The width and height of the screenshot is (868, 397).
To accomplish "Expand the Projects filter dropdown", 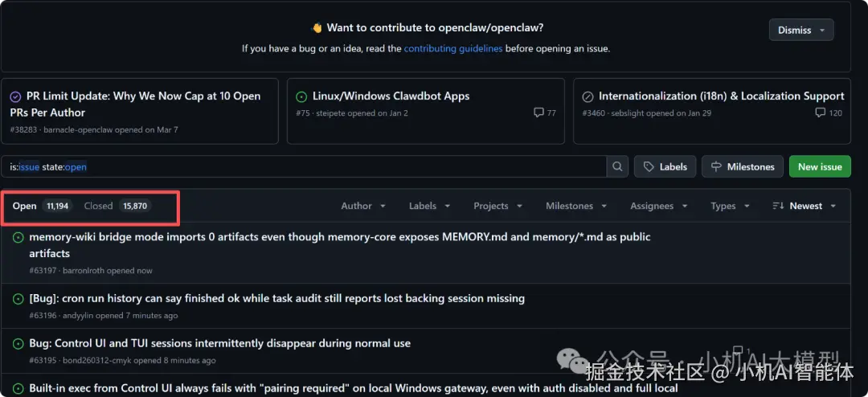I will point(497,206).
